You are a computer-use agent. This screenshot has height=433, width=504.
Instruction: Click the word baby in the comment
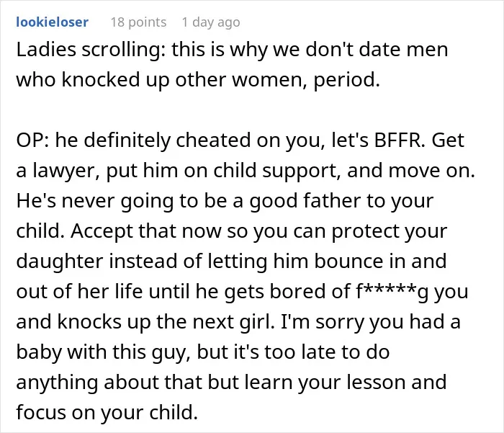(x=39, y=352)
